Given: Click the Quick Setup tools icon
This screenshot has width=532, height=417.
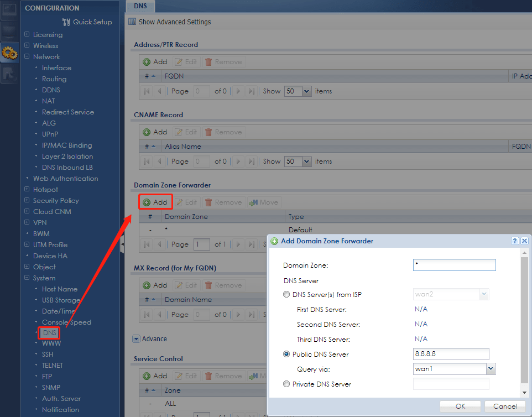Looking at the screenshot, I should (x=66, y=22).
